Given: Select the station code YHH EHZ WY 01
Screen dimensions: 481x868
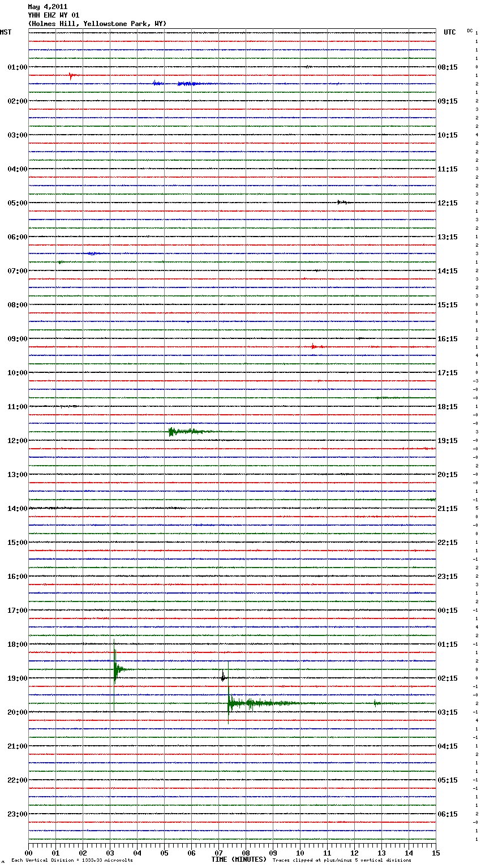Looking at the screenshot, I should click(x=54, y=15).
